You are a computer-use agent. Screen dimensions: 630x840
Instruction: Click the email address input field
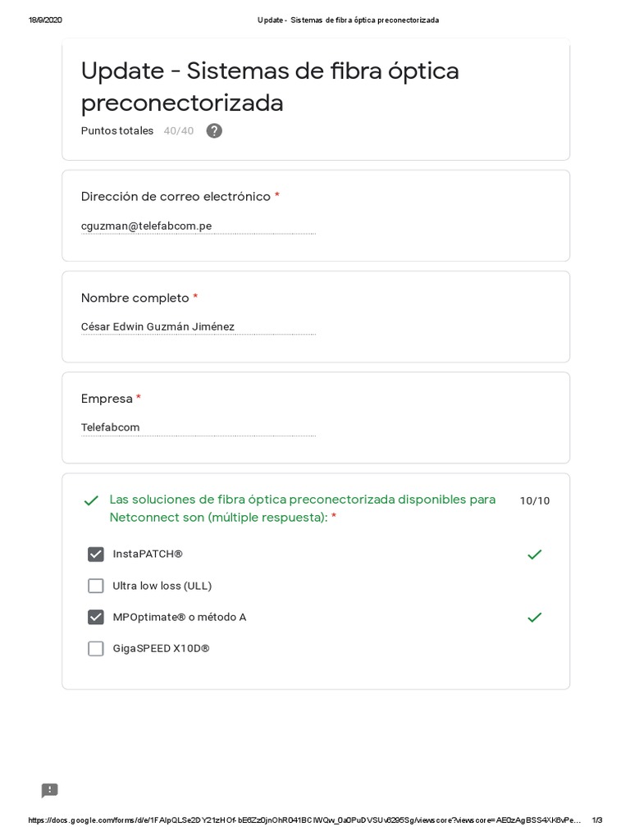click(198, 226)
